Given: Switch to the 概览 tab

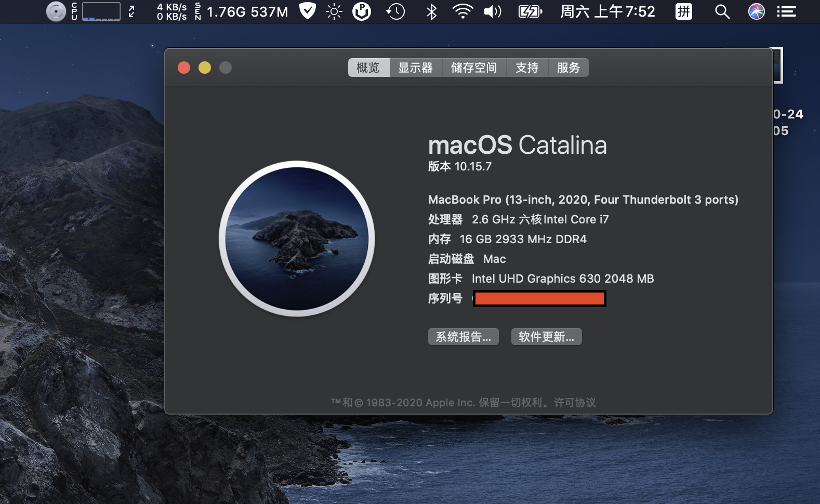Looking at the screenshot, I should pos(368,68).
